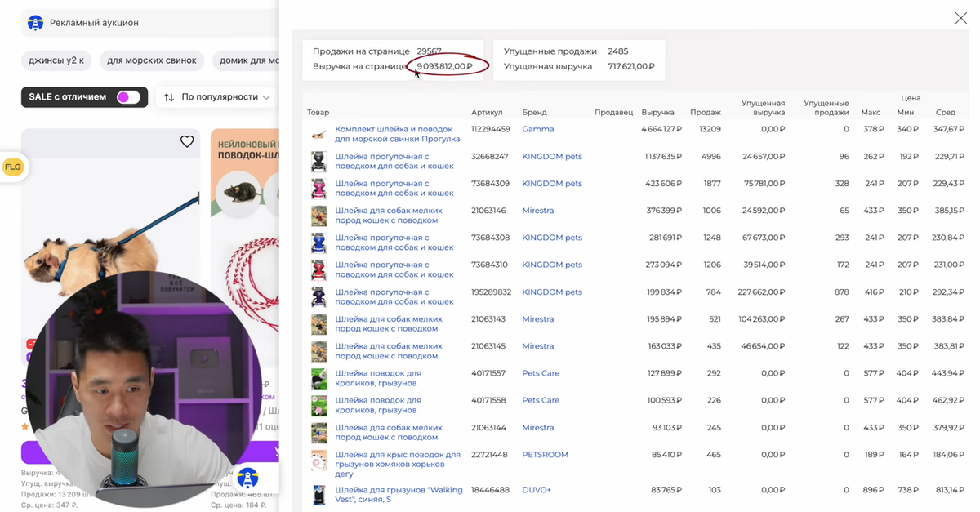This screenshot has width=980, height=512.
Task: Select the 29567 page sales value
Action: pos(429,51)
